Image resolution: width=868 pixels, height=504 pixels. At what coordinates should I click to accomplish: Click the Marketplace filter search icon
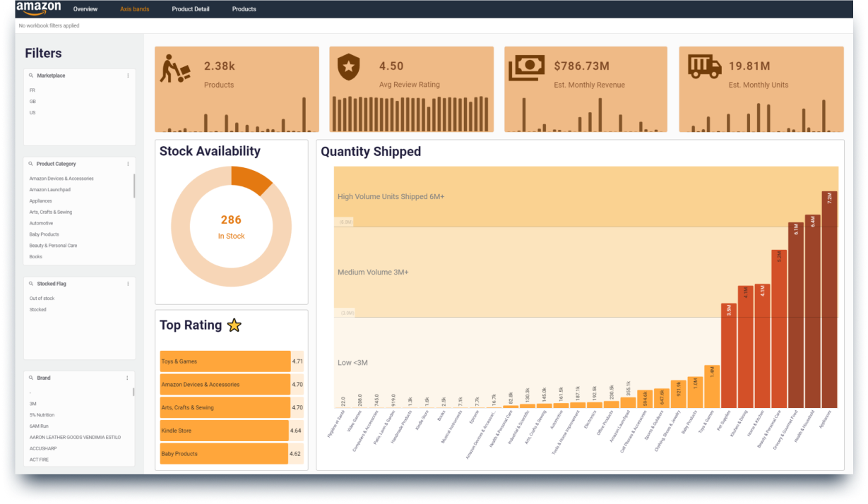point(31,76)
